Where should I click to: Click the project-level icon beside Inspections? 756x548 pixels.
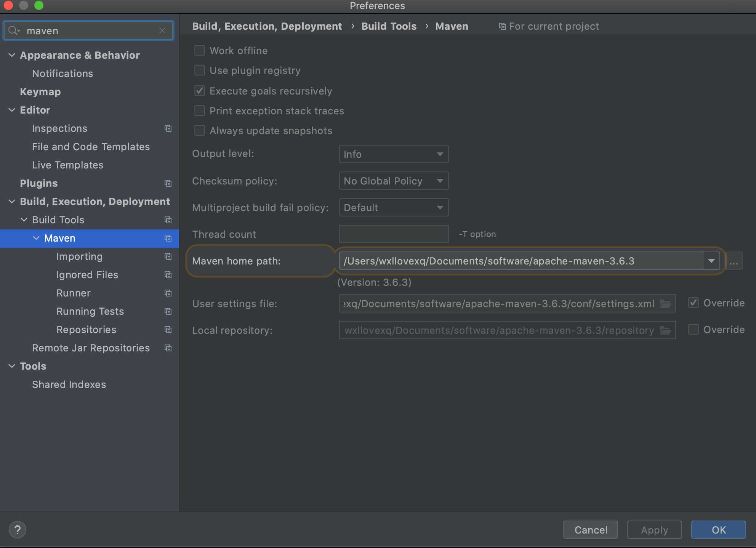tap(168, 128)
